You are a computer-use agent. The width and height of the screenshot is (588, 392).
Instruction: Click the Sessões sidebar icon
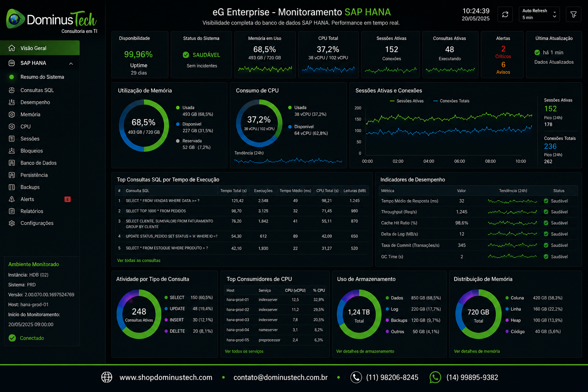click(12, 139)
